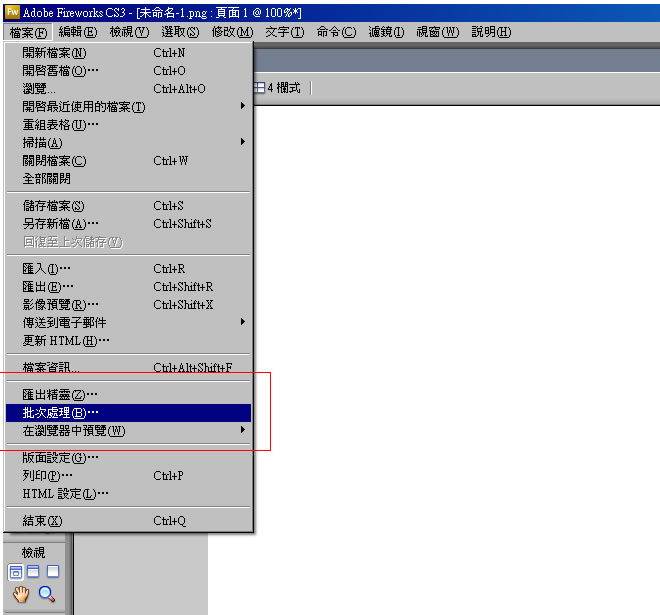The image size is (660, 615).
Task: Click 另存新檔 menu item
Action: [61, 223]
